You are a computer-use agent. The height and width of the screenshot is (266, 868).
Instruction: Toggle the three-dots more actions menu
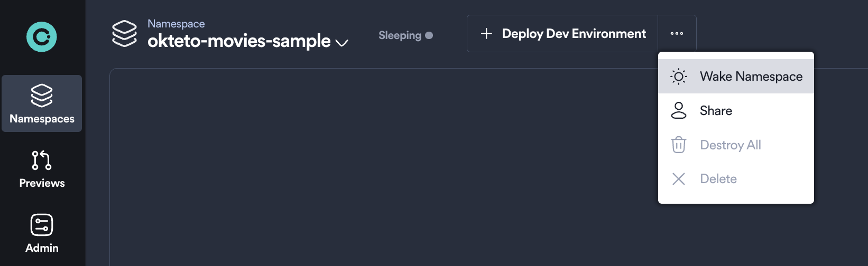click(677, 33)
